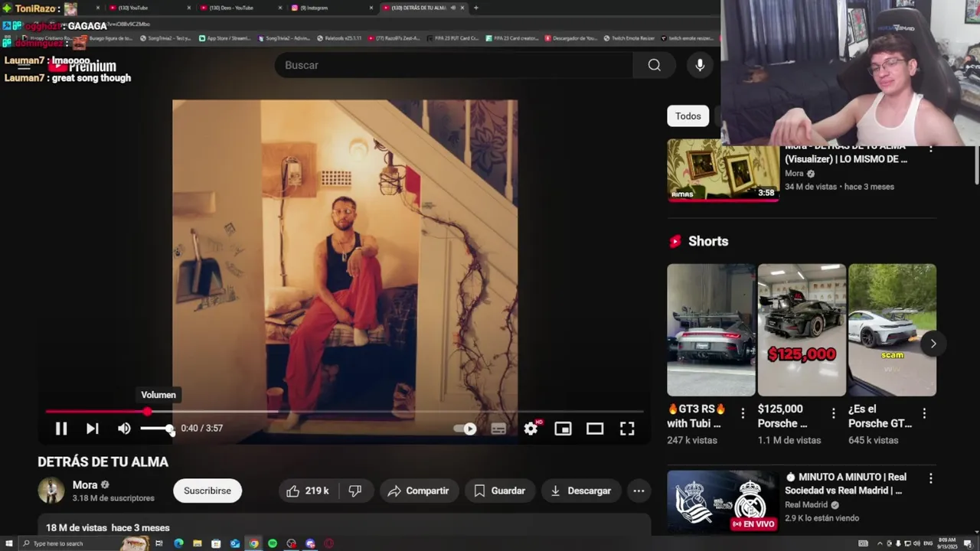Image resolution: width=980 pixels, height=551 pixels.
Task: Open Microsoft Store from taskbar
Action: pos(216,543)
